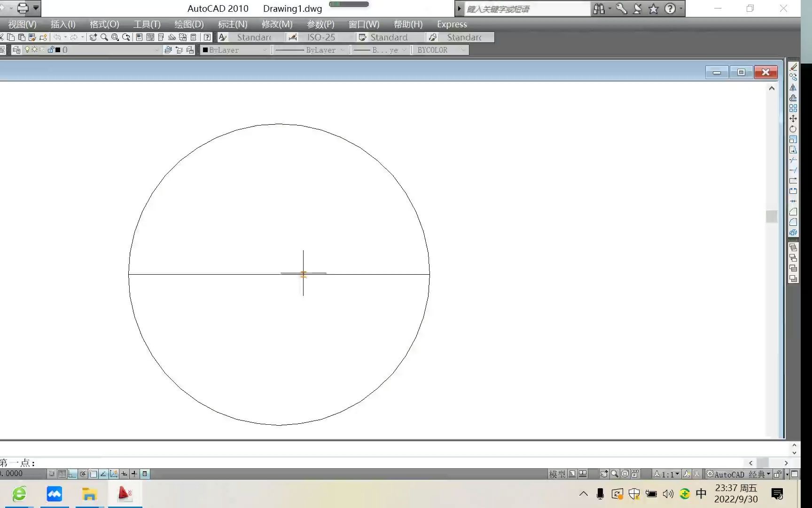
Task: Select the Array tool
Action: [793, 108]
